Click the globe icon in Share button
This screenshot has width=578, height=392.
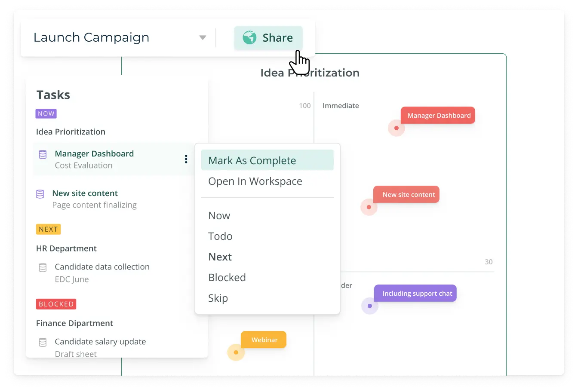(249, 38)
